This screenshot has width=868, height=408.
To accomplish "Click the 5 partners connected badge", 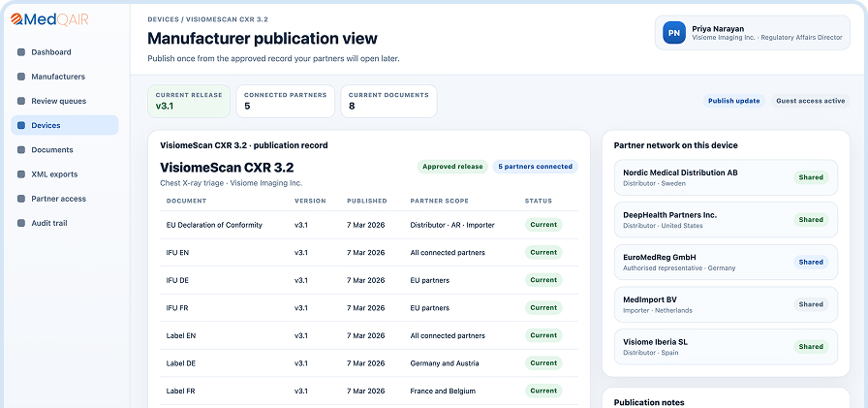I will tap(536, 167).
